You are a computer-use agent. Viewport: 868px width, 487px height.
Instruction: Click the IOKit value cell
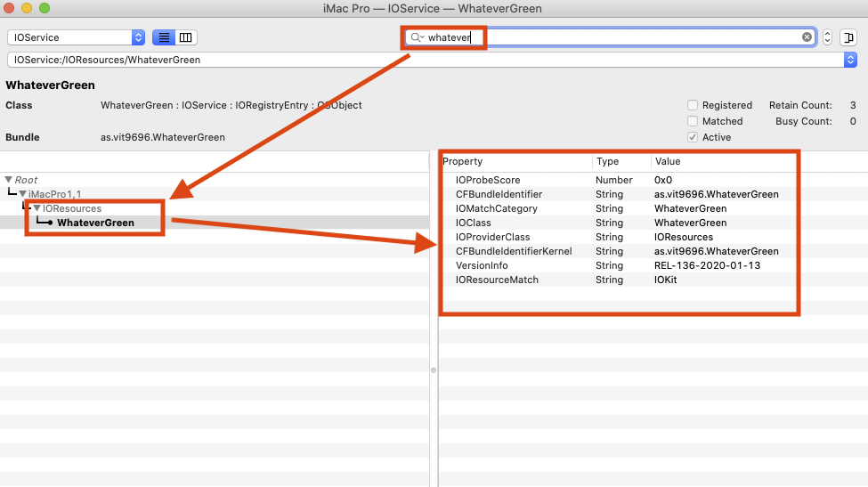coord(665,280)
